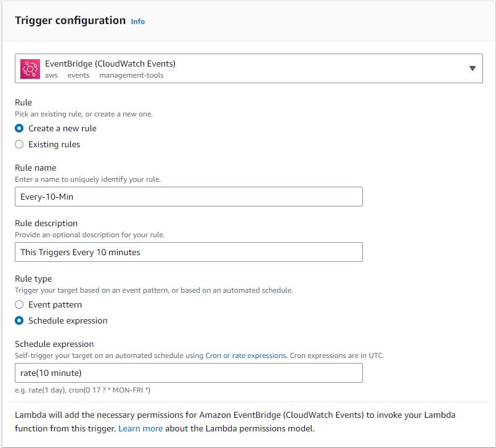Viewport: 496px width, 448px height.
Task: Select the "Create a new rule" option
Action: tap(20, 129)
